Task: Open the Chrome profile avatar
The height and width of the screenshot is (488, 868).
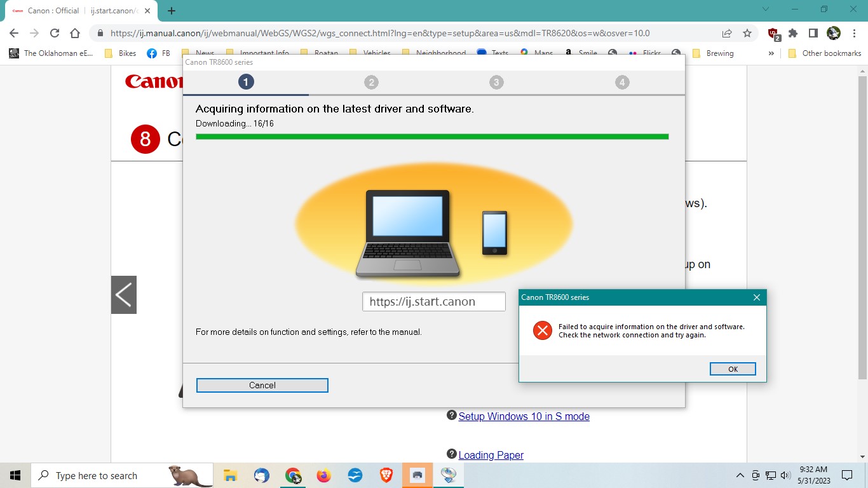Action: 834,33
